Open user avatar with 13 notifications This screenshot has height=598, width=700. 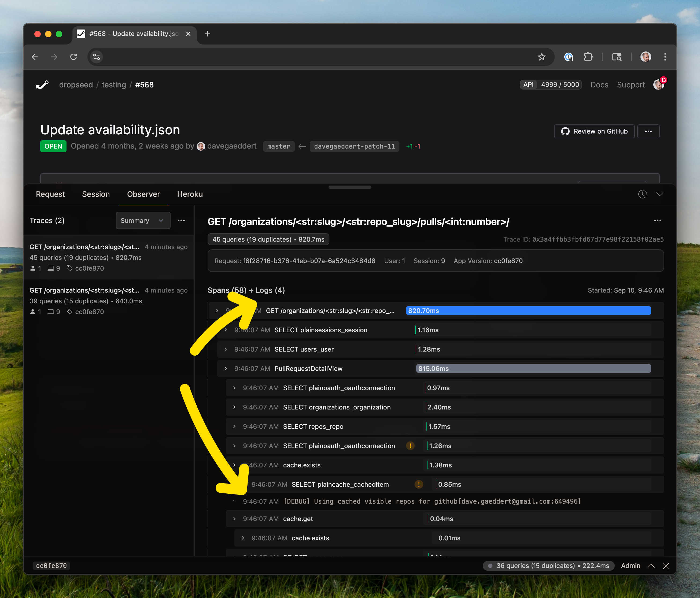tap(659, 84)
